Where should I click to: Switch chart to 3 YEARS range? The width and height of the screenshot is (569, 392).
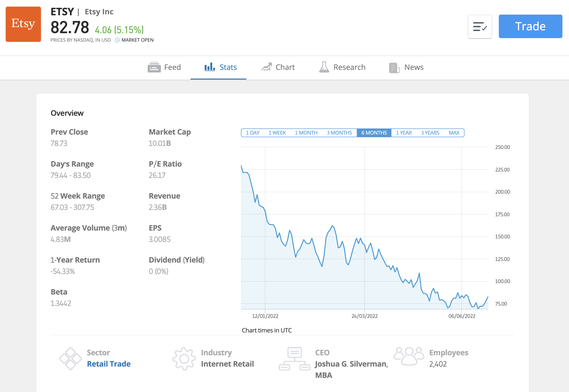(x=430, y=133)
